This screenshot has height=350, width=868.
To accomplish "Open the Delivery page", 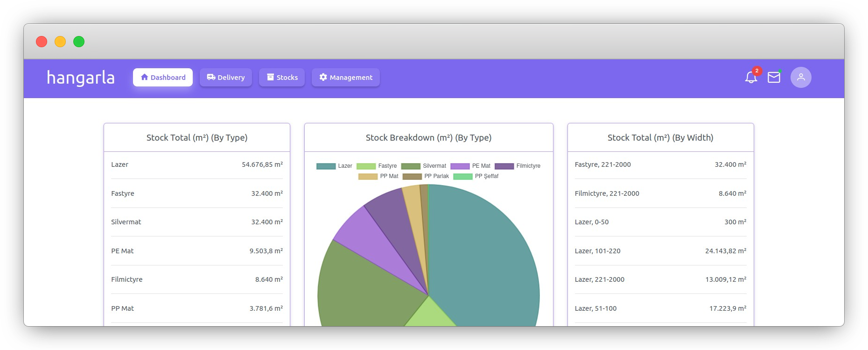I will (226, 78).
